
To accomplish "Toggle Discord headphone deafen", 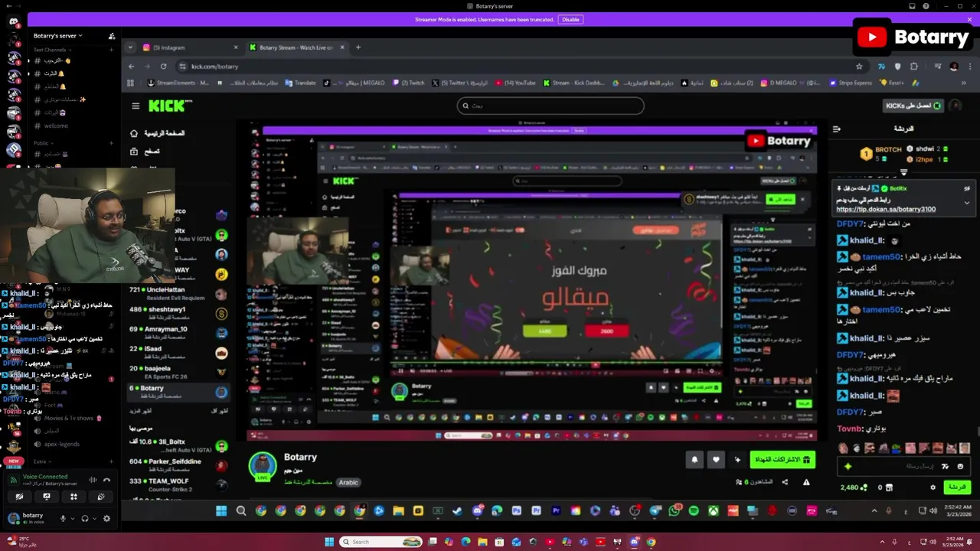I will coord(85,518).
